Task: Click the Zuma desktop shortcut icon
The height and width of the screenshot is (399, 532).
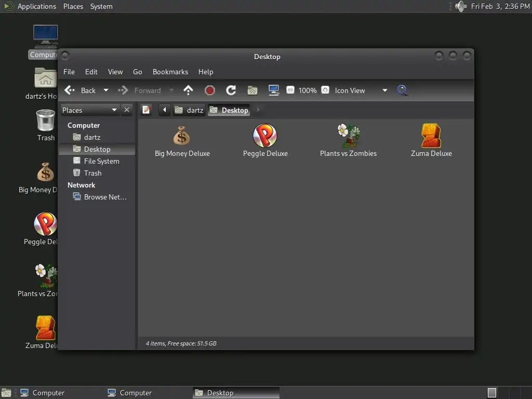Action: 46,328
